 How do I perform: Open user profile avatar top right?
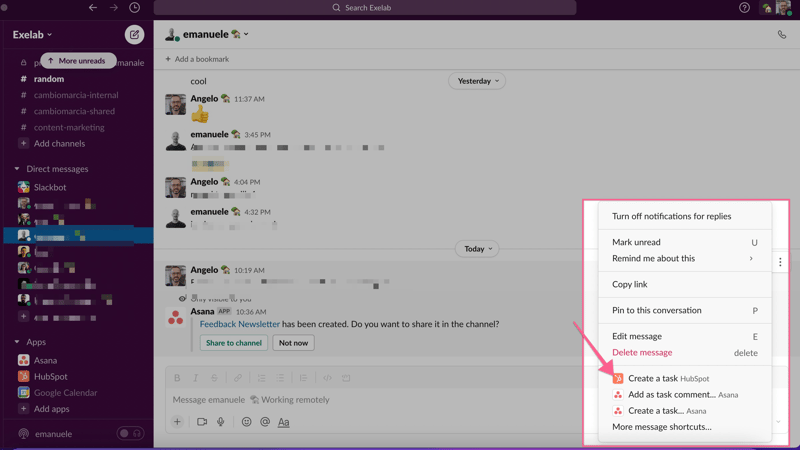(783, 8)
